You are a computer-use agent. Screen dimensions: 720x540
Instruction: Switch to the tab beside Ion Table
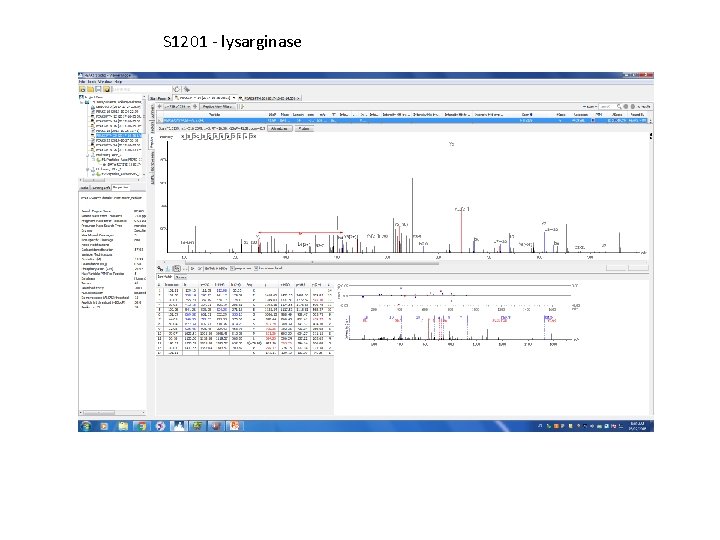coord(181,277)
